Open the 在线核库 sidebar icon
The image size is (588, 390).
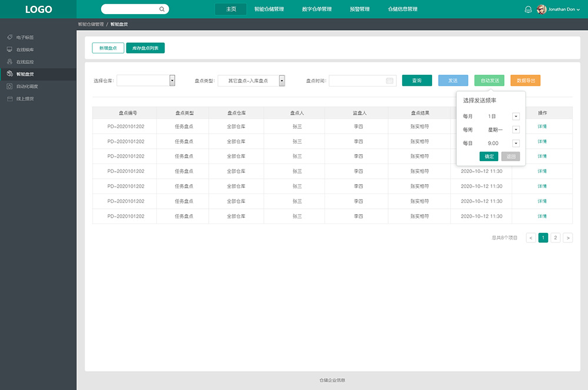(x=10, y=49)
